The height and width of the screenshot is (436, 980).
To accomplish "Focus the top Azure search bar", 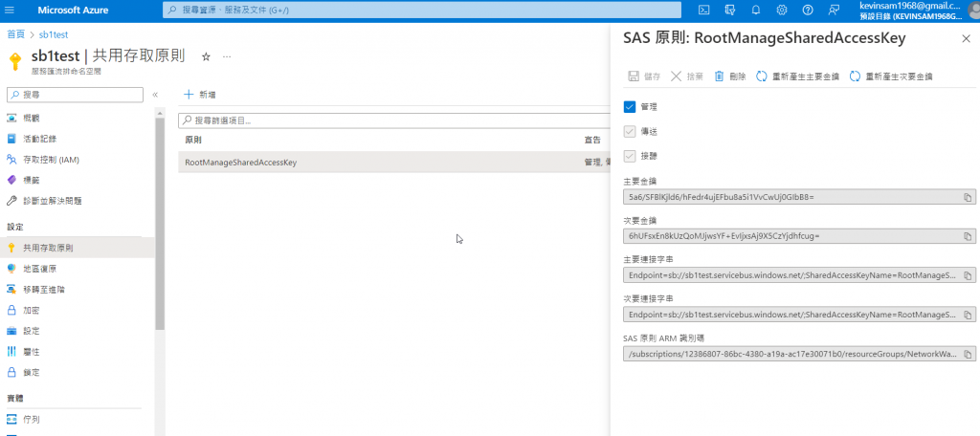I will pyautogui.click(x=422, y=10).
